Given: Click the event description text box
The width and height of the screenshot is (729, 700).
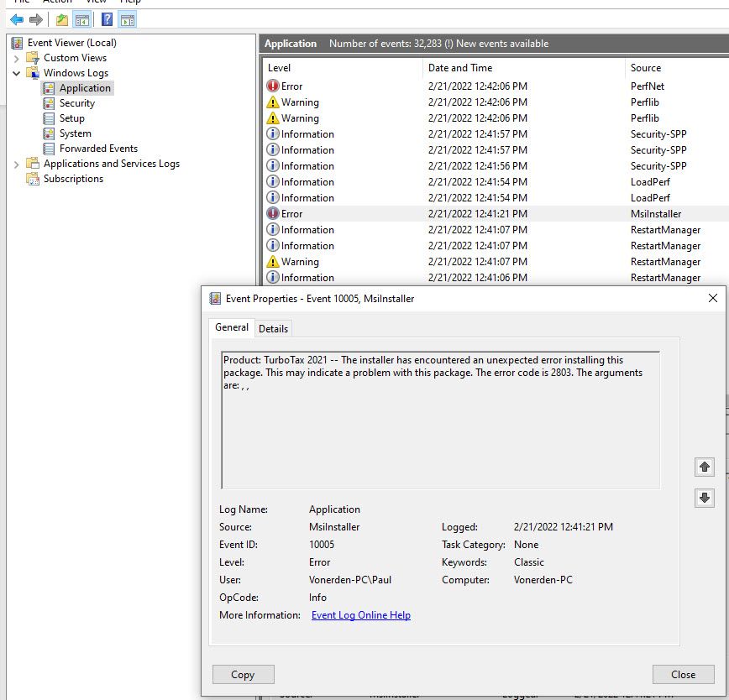Looking at the screenshot, I should tap(440, 420).
